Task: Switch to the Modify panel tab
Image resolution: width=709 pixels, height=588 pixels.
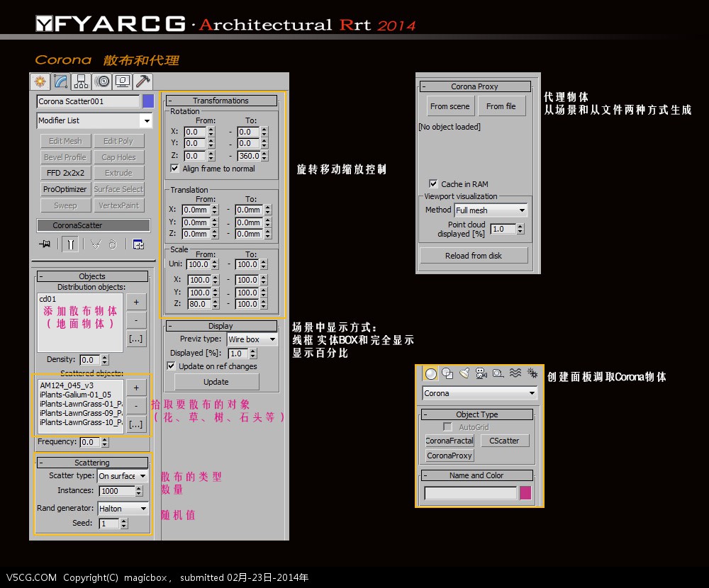Action: click(60, 81)
